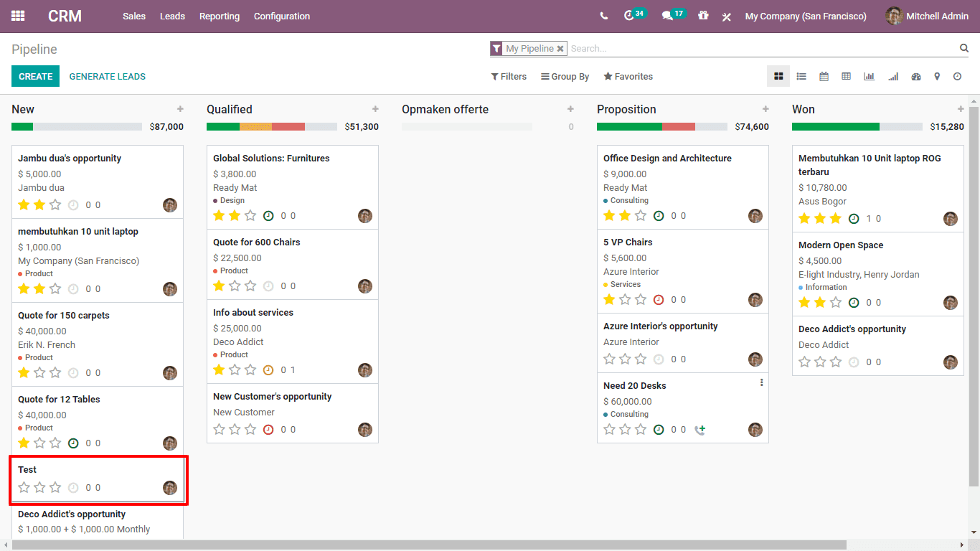This screenshot has height=551, width=980.
Task: Switch to Cohort view
Action: coord(893,76)
